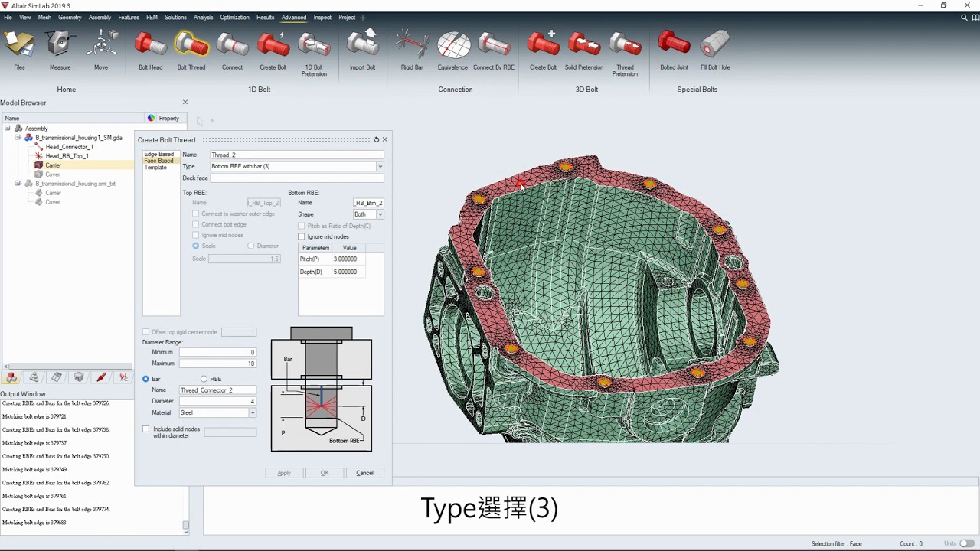Open the Bottom RBE Shape dropdown
980x551 pixels.
tap(380, 214)
